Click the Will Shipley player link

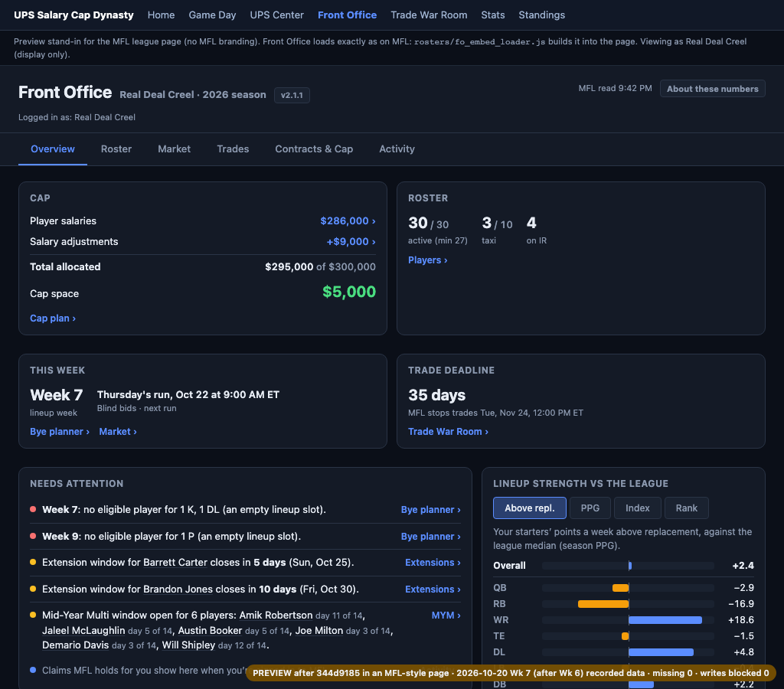tap(188, 645)
